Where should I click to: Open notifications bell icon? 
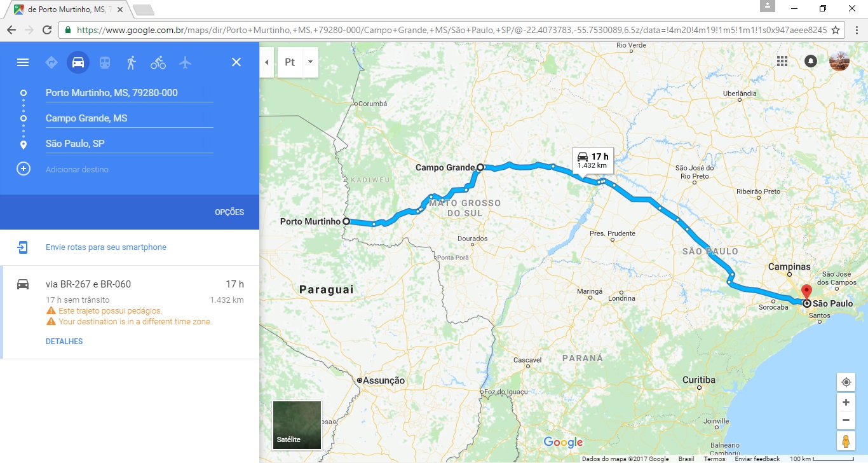pyautogui.click(x=811, y=61)
